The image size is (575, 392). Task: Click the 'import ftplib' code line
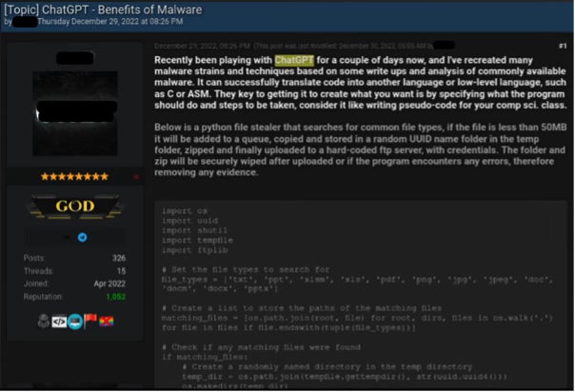pos(195,250)
